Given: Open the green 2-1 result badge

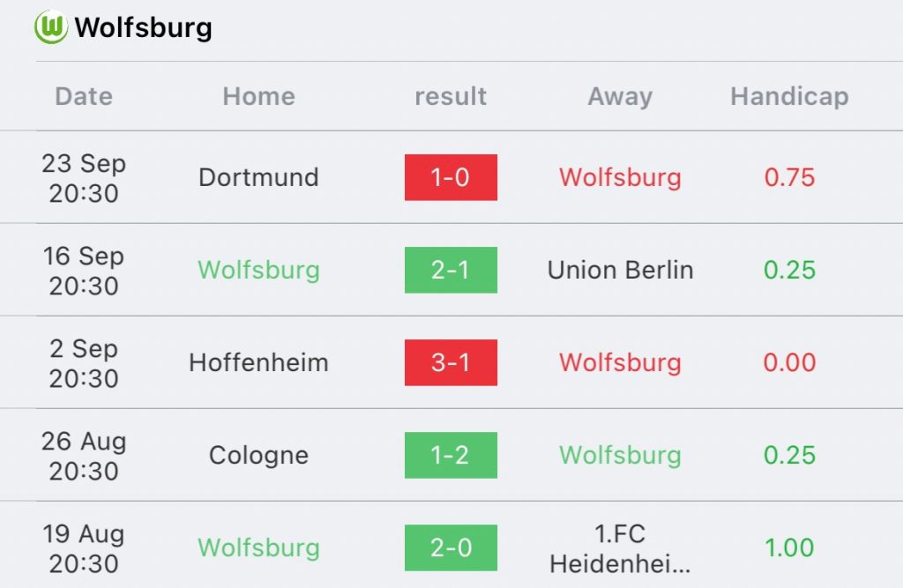Looking at the screenshot, I should pos(451,270).
